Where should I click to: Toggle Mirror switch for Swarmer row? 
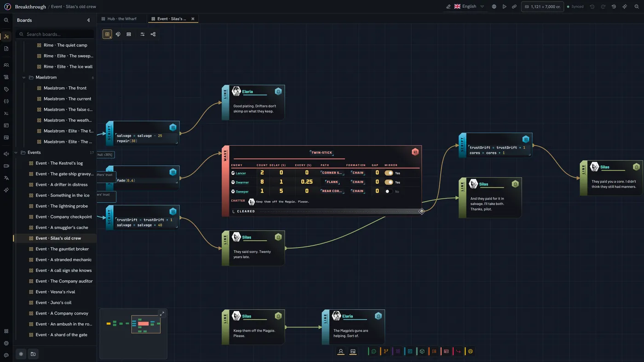tap(389, 182)
